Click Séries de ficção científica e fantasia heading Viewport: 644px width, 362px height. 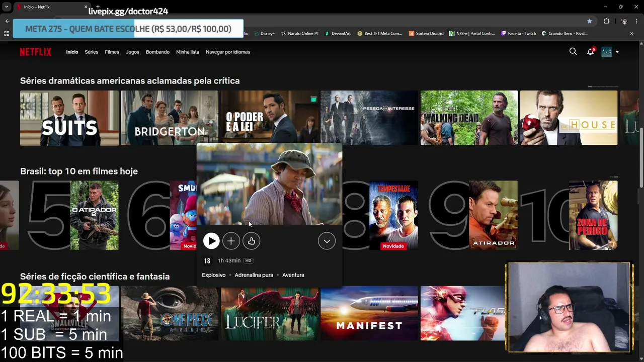(x=95, y=277)
